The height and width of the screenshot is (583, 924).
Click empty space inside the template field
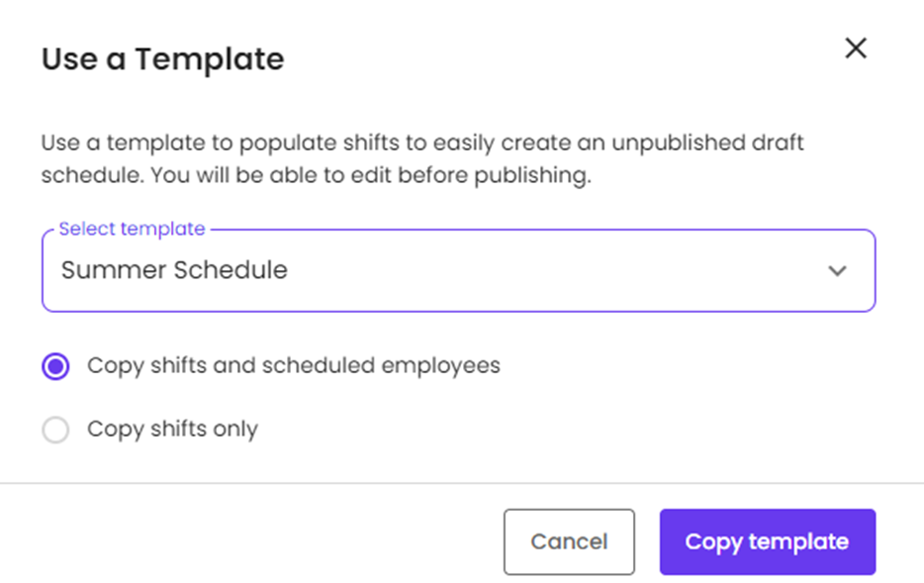[554, 271]
